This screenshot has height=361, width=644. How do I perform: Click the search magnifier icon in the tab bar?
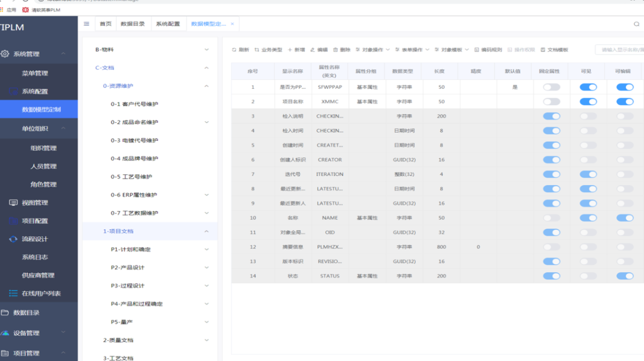coord(636,24)
